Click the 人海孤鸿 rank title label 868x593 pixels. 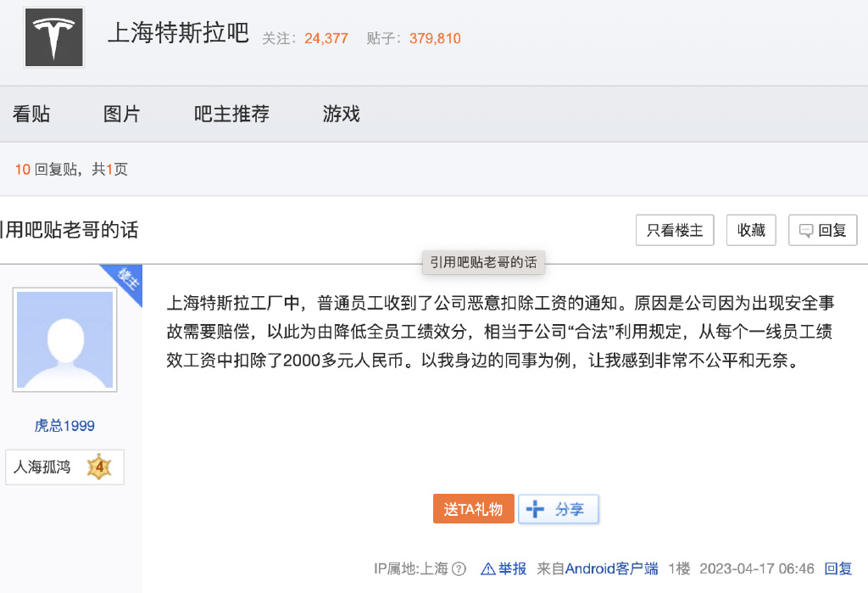point(42,467)
